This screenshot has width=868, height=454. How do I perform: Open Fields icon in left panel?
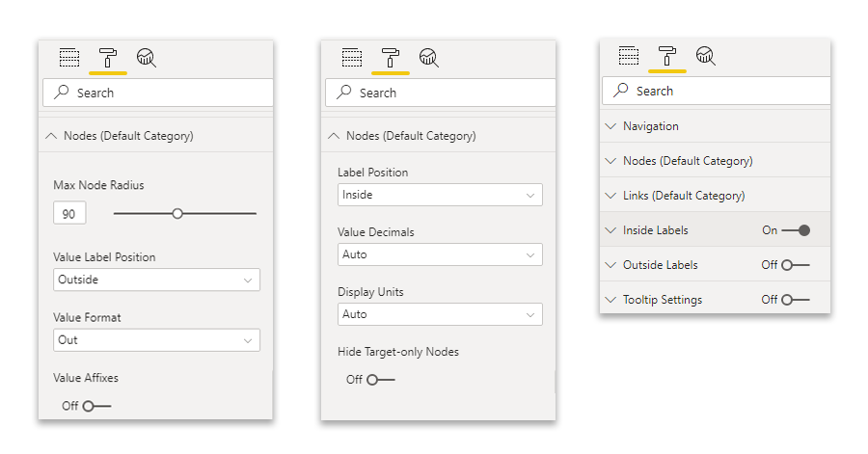[69, 58]
